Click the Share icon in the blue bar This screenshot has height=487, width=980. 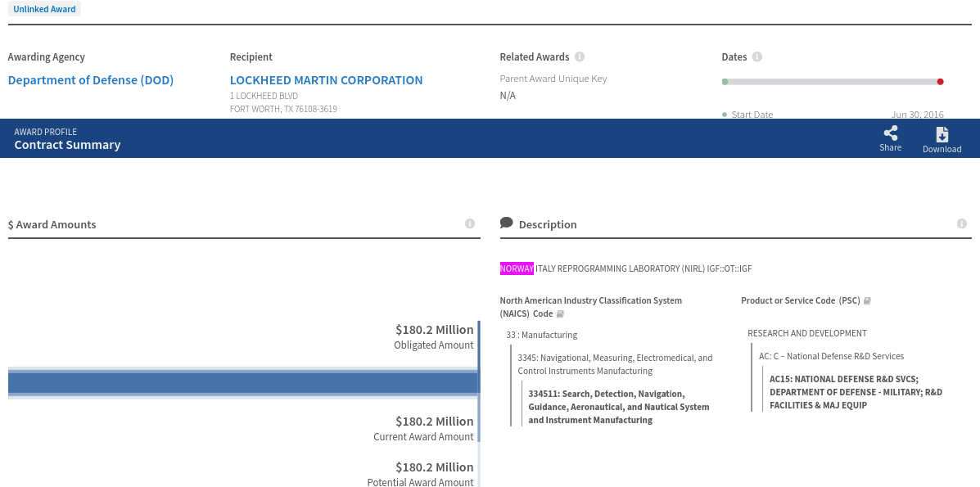tap(891, 133)
